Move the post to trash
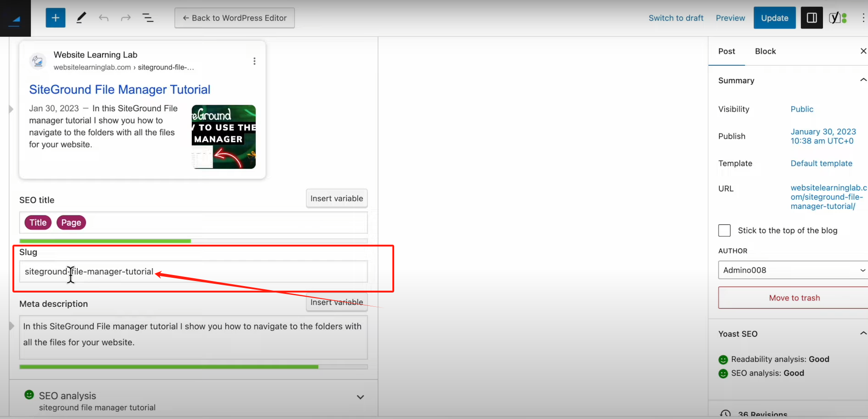The image size is (868, 419). pyautogui.click(x=794, y=298)
